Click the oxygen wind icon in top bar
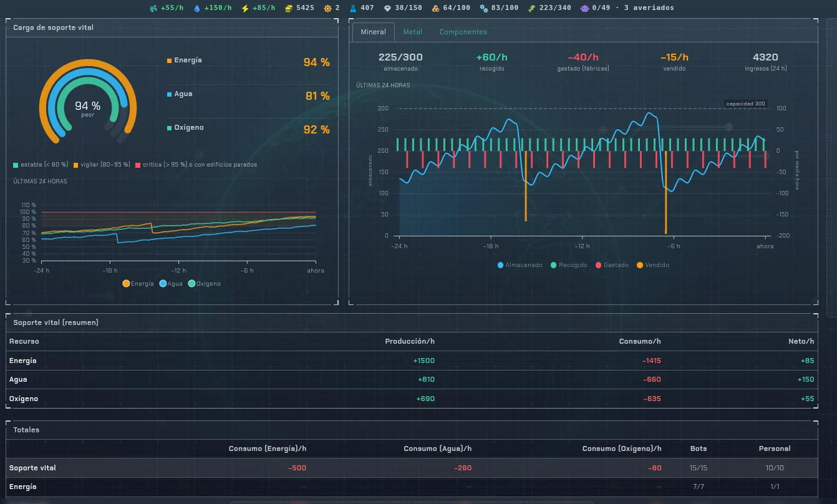Screen dimensions: 837x504 [x=153, y=8]
